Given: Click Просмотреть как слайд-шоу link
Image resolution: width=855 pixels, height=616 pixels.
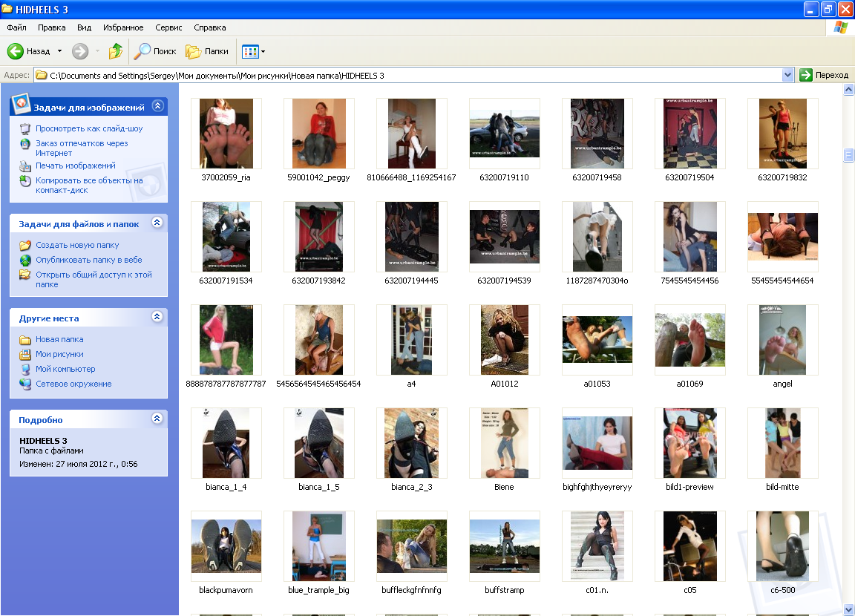Looking at the screenshot, I should 89,128.
